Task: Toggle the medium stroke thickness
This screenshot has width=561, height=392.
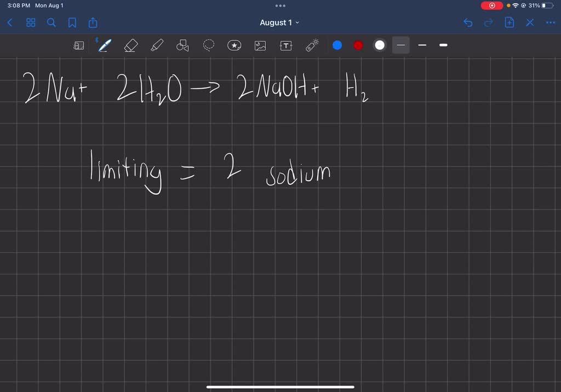Action: (x=422, y=45)
